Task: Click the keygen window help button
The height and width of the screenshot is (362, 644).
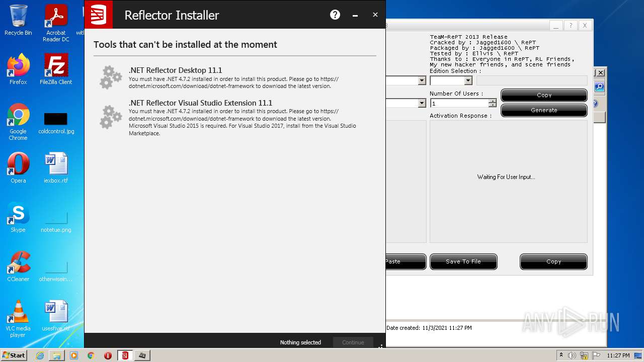Action: (570, 25)
